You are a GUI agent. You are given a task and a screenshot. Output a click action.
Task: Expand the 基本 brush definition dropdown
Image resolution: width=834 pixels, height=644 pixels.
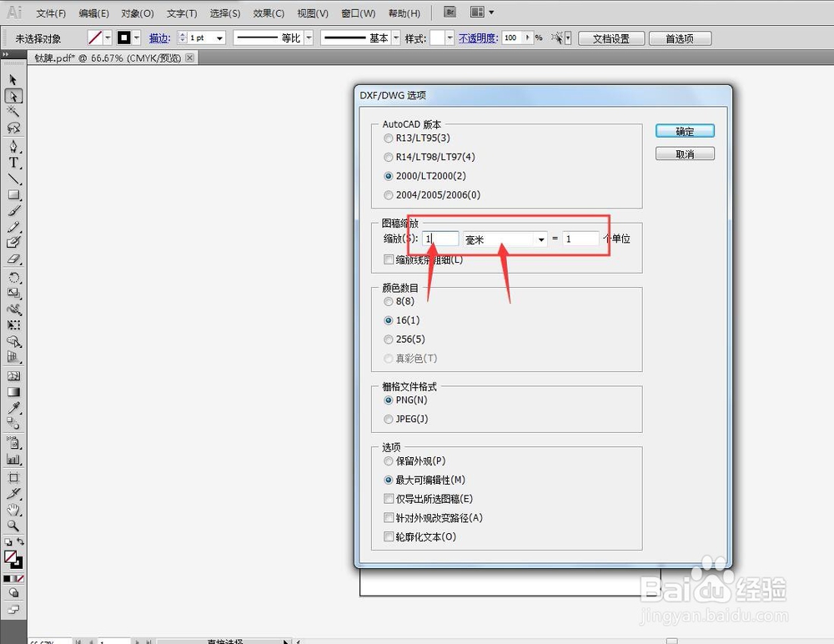394,38
